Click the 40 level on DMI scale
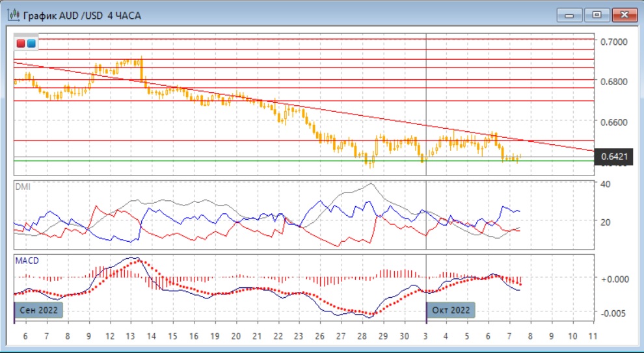This screenshot has width=644, height=353. [605, 185]
